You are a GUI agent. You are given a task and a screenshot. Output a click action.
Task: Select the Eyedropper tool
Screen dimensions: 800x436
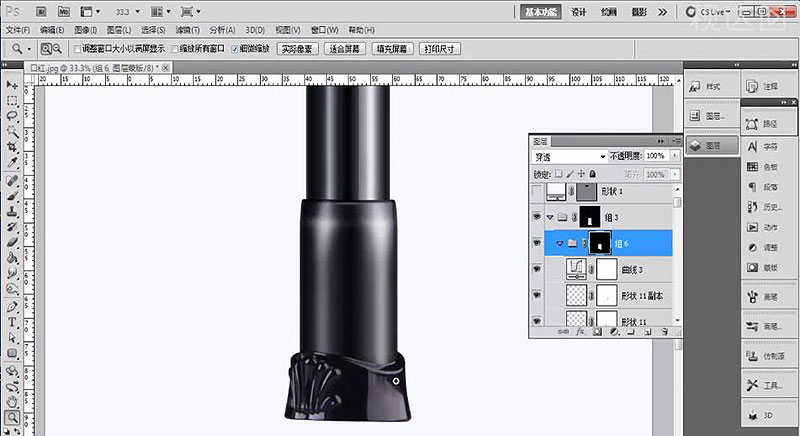coord(12,163)
